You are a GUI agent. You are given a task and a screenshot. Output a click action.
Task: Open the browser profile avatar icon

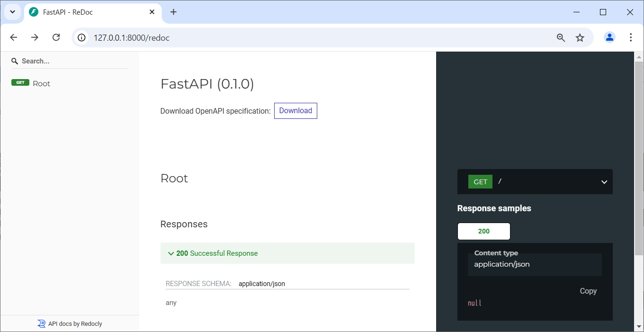[x=609, y=37]
